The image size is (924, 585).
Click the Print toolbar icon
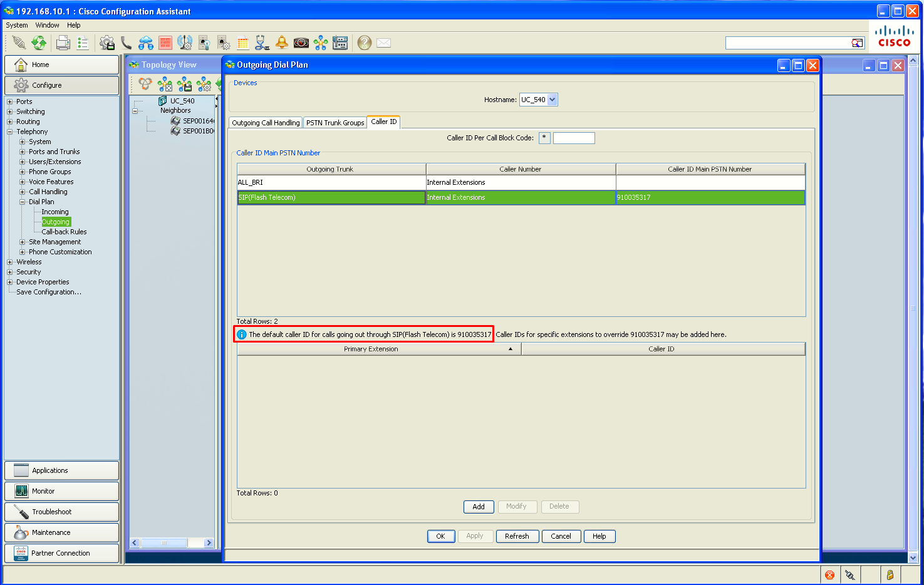pyautogui.click(x=63, y=43)
